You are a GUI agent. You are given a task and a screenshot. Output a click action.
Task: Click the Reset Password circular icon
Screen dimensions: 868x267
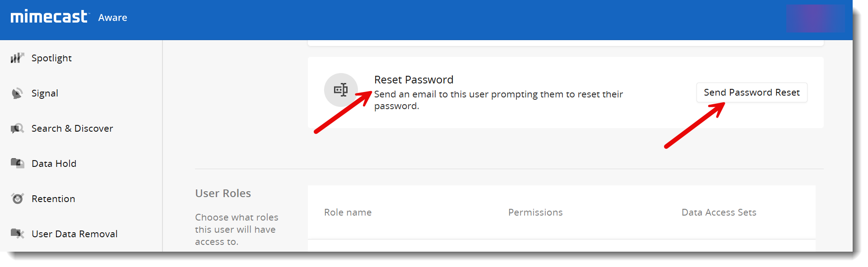(x=341, y=90)
